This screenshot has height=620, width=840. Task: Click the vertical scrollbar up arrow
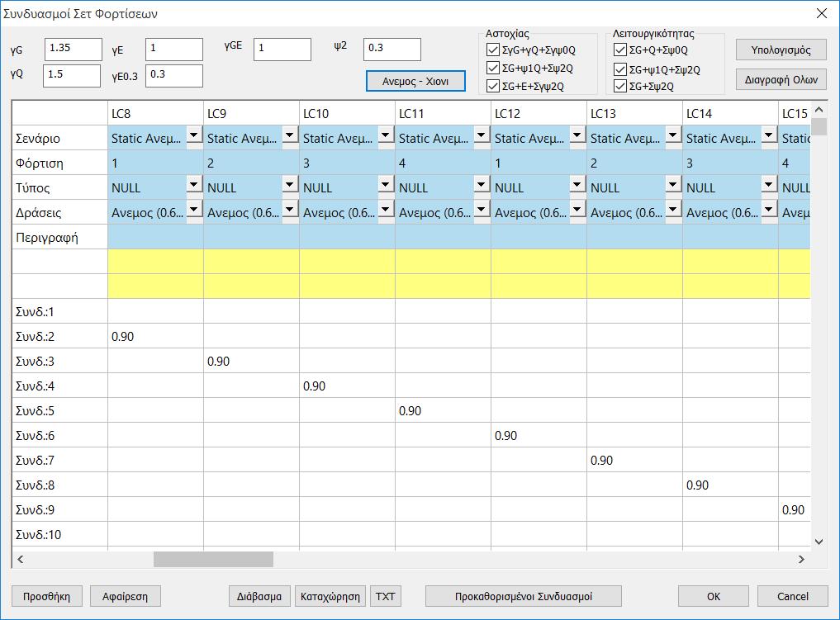pos(819,110)
